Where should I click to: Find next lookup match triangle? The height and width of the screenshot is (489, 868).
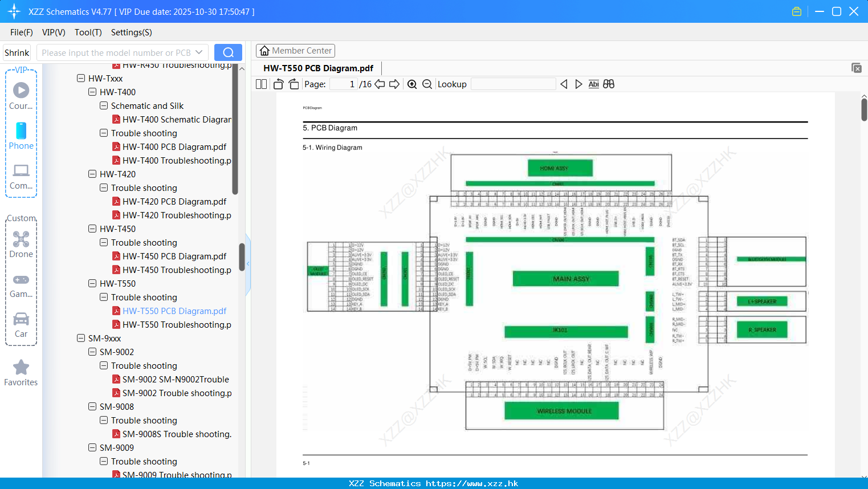pyautogui.click(x=578, y=84)
